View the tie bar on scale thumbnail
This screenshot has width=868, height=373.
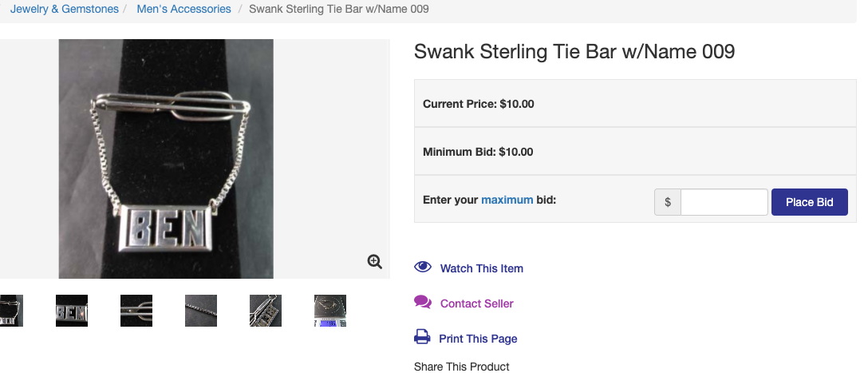[x=330, y=311]
